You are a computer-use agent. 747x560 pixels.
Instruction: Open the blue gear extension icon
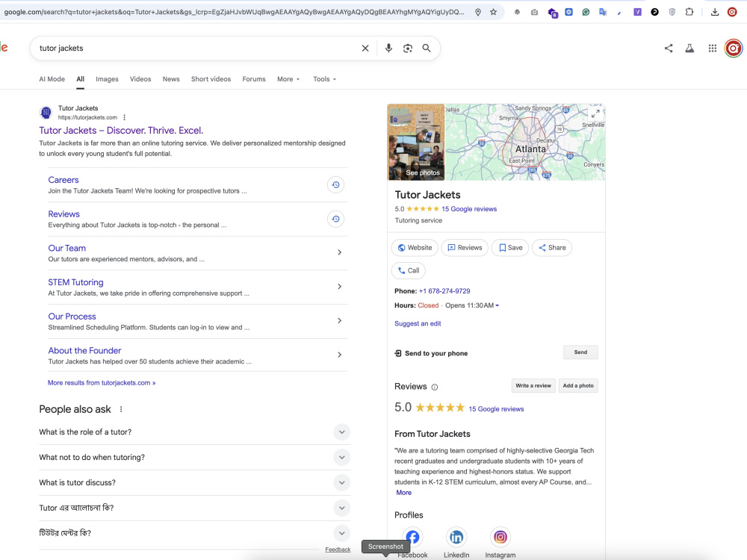click(x=568, y=12)
